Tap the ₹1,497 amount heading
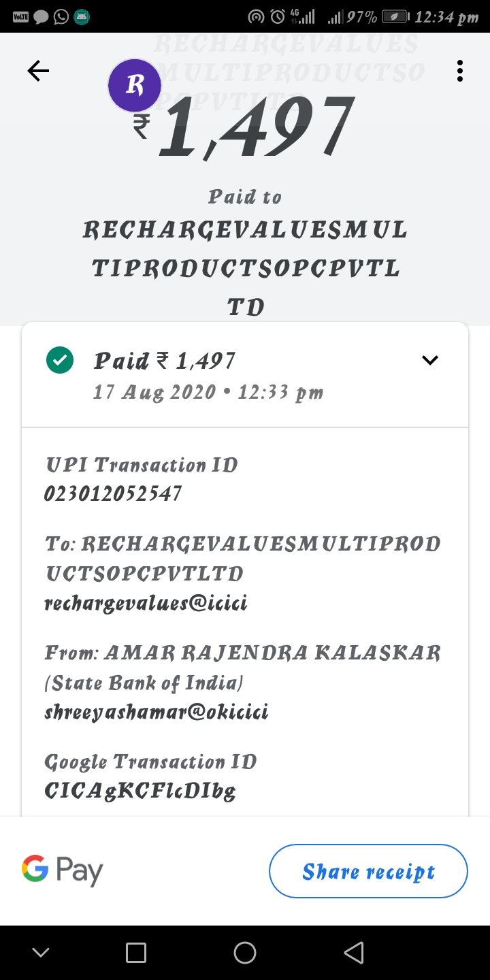This screenshot has width=490, height=980. (245, 127)
